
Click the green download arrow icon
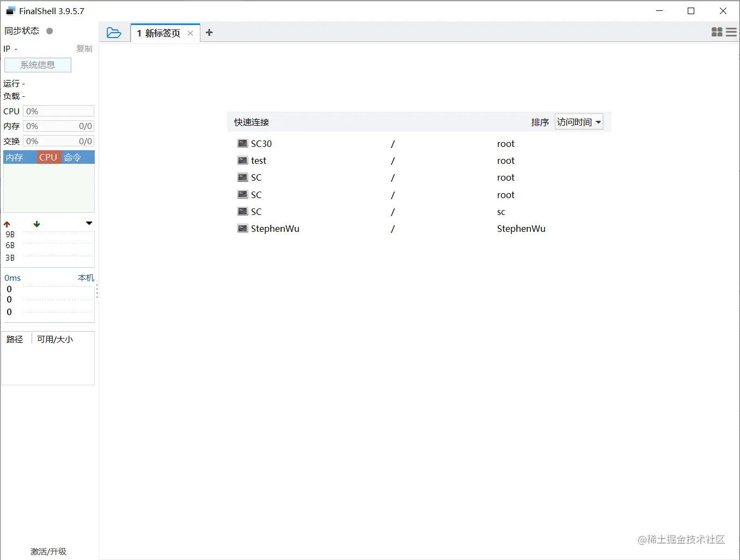pos(36,224)
